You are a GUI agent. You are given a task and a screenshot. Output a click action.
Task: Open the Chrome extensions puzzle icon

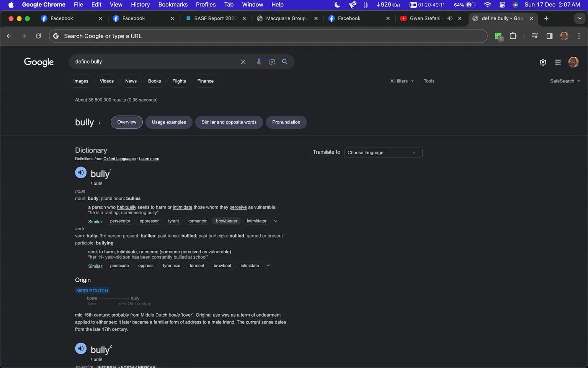click(x=513, y=36)
